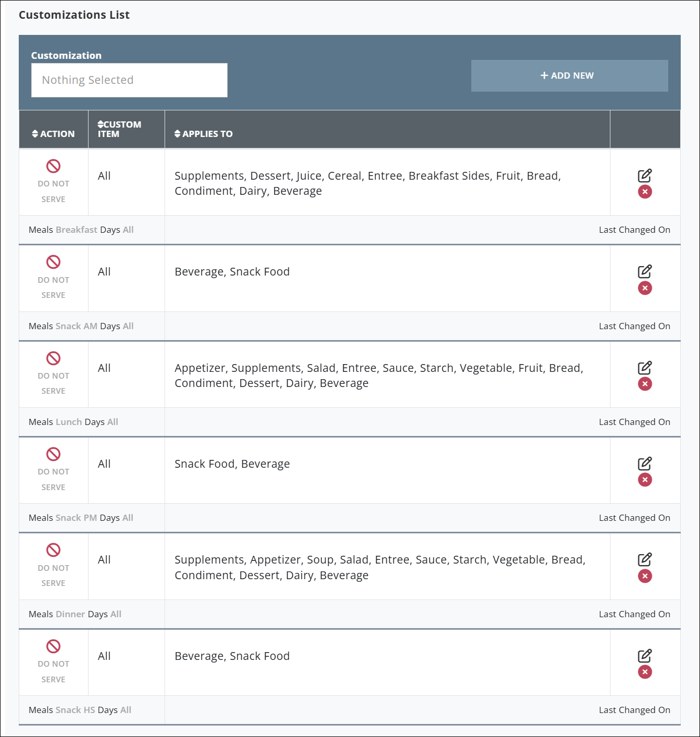Delete the Snack PM customization row
Image resolution: width=700 pixels, height=737 pixels.
[645, 480]
